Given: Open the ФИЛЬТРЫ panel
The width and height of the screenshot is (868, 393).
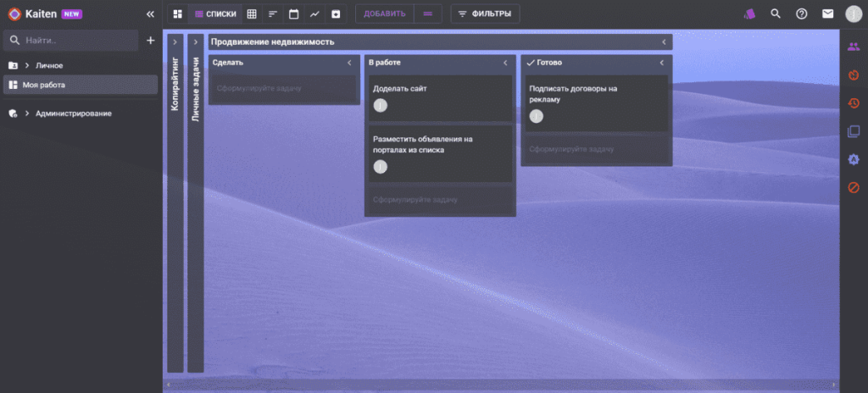Looking at the screenshot, I should click(485, 14).
